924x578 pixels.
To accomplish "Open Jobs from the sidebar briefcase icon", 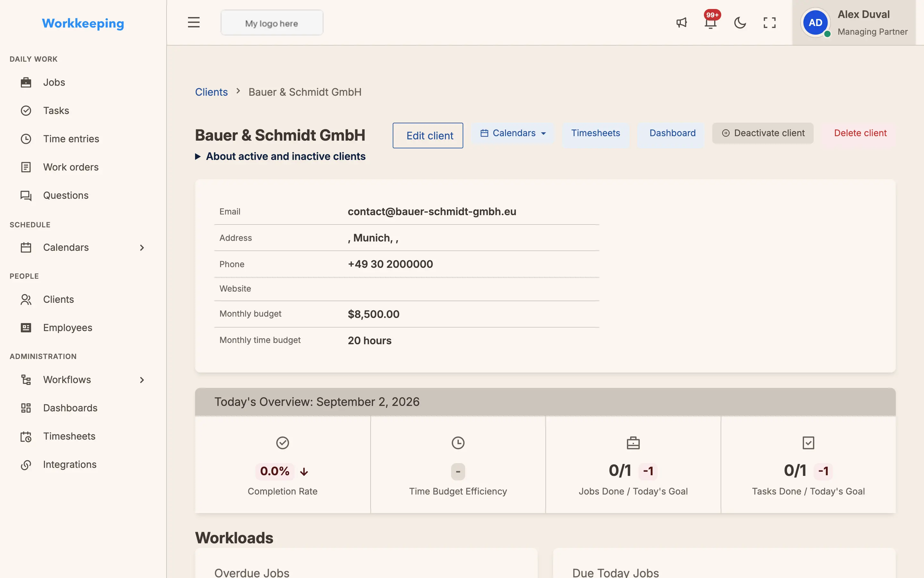I will [x=26, y=82].
